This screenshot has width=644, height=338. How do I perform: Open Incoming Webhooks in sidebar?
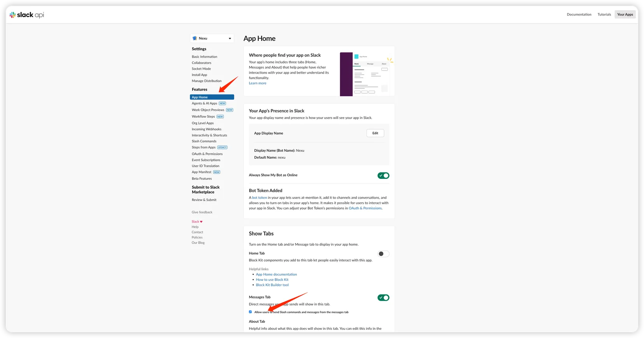[x=207, y=129]
